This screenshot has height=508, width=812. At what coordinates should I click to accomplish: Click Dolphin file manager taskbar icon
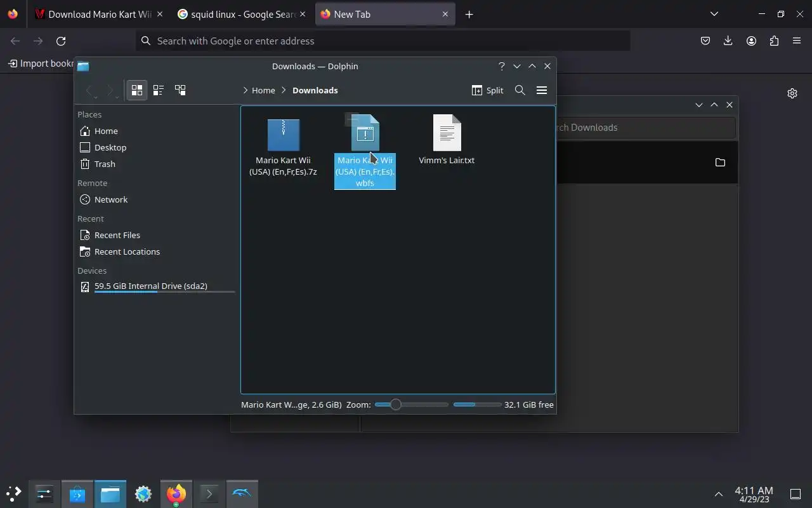(x=110, y=493)
